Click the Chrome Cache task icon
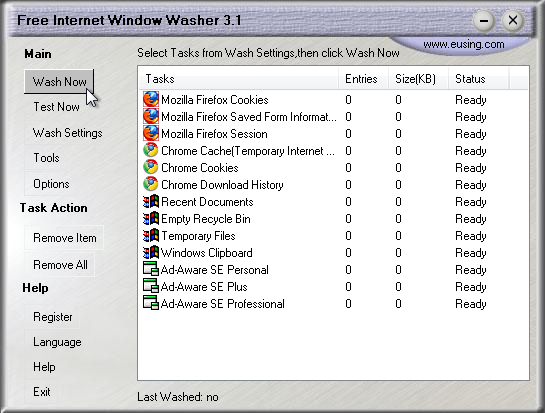This screenshot has height=413, width=545. pyautogui.click(x=151, y=151)
